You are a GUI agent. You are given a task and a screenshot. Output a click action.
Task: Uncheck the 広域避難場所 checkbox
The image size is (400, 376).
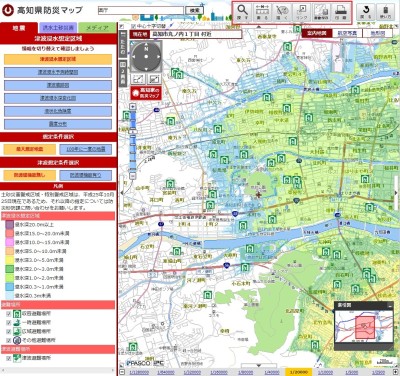[9, 332]
